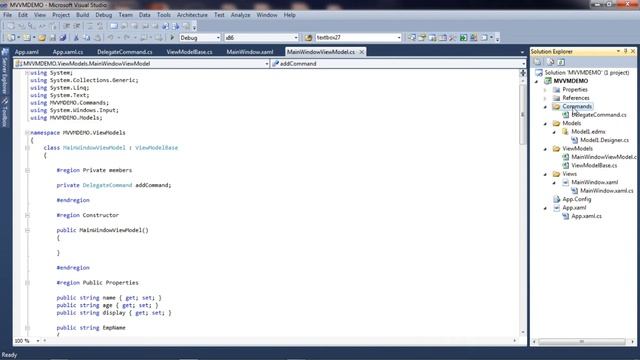Viewport: 640px width, 360px height.
Task: Click the textbox27 find combo box
Action: [358, 38]
